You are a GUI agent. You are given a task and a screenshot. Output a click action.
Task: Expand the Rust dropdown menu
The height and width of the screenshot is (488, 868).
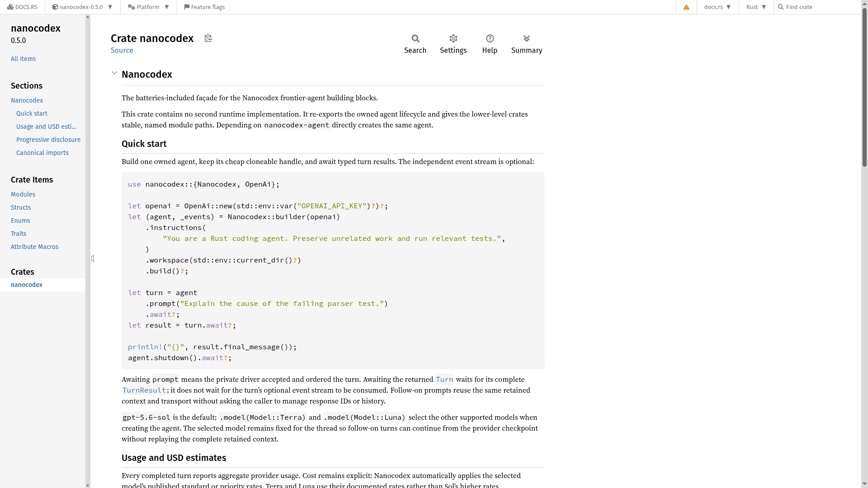tap(756, 7)
